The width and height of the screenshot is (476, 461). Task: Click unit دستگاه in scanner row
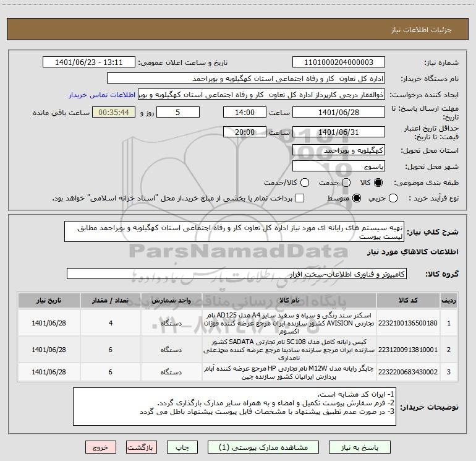(171, 324)
